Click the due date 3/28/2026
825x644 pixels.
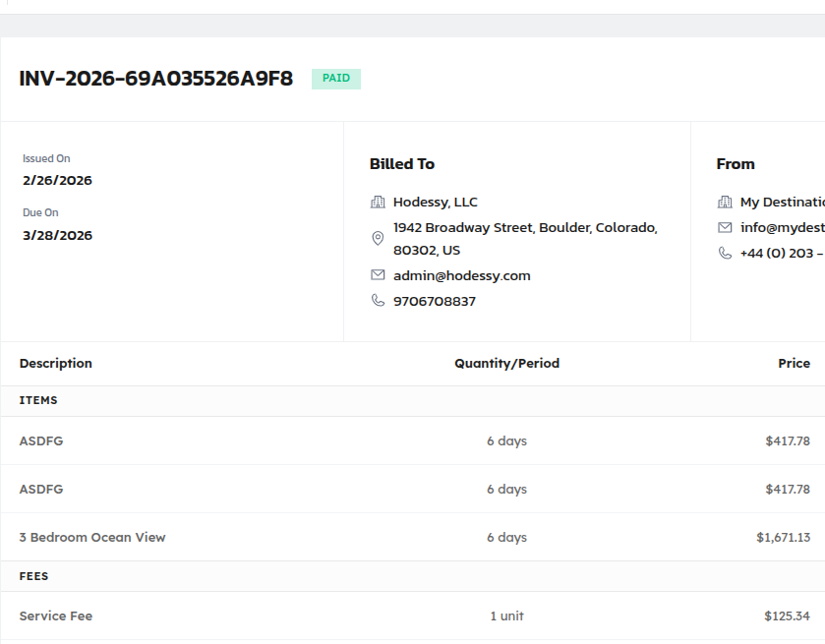(x=57, y=236)
